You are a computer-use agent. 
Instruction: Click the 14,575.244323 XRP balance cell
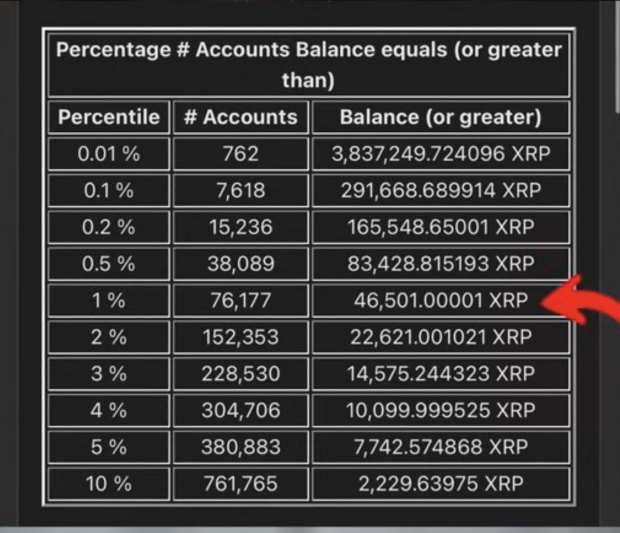coord(440,374)
